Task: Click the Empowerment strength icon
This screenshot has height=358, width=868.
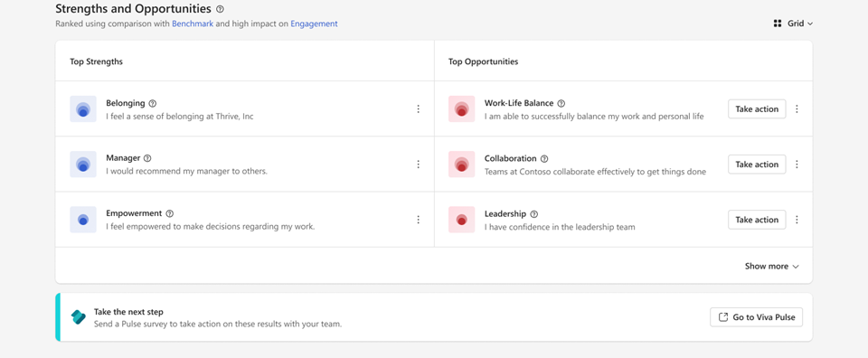Action: (83, 220)
